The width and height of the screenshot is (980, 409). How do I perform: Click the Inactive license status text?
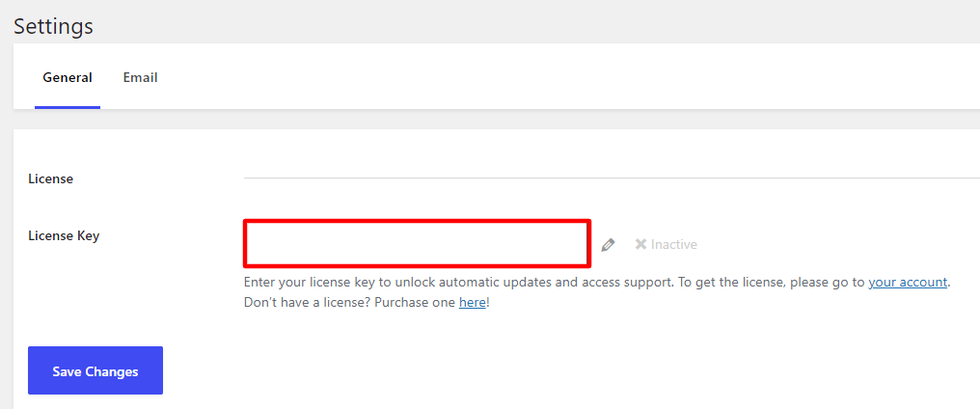673,244
